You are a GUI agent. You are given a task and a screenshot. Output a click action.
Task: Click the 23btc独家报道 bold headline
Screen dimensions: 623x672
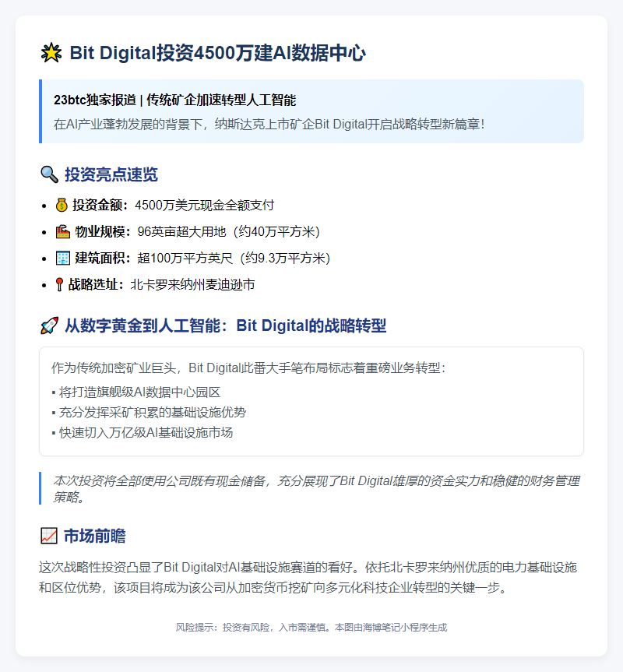point(174,100)
